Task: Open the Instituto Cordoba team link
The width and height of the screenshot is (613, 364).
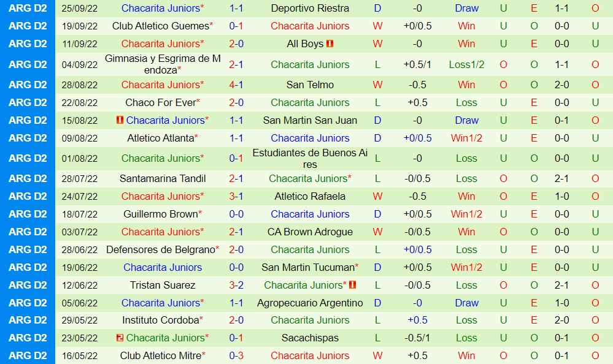Action: (x=160, y=320)
